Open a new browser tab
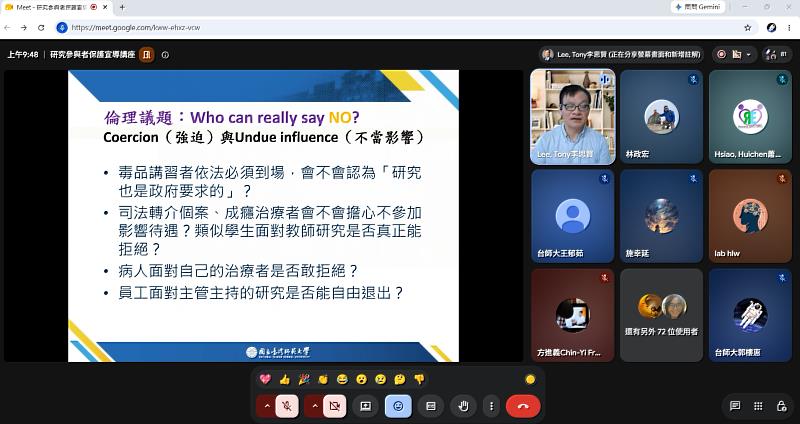 click(122, 7)
